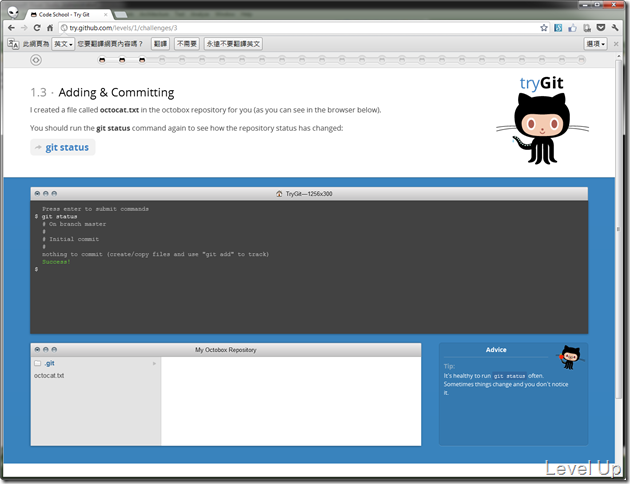Select the first greyed-out challenge marker
The image size is (630, 484).
click(x=162, y=60)
